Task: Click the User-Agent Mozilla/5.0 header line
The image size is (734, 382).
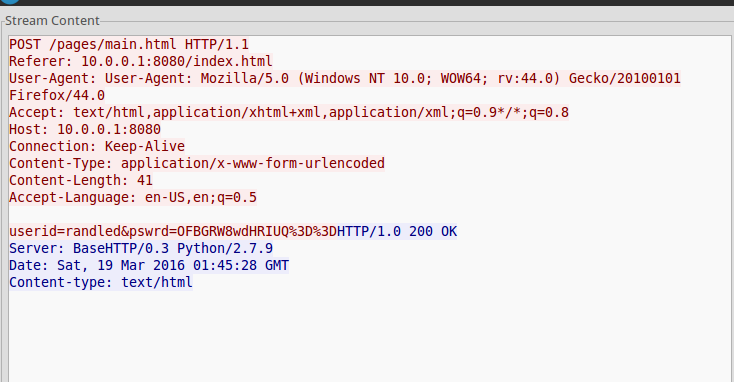Action: point(345,78)
